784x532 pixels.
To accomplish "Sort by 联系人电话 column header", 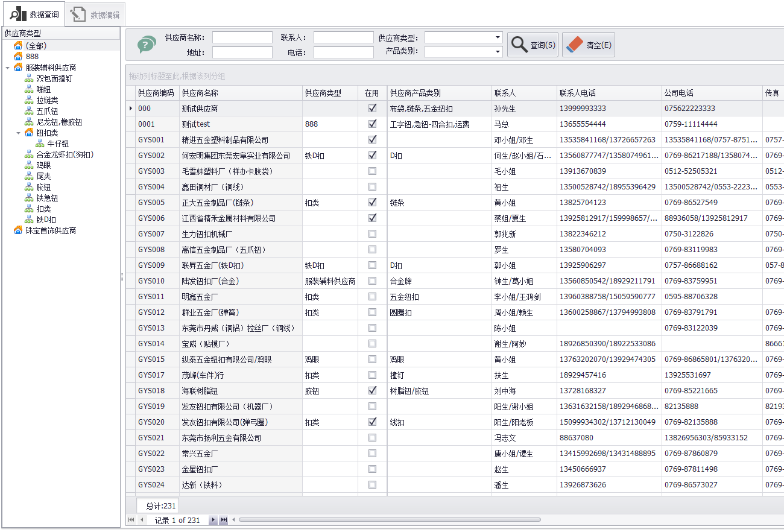I will pyautogui.click(x=609, y=93).
